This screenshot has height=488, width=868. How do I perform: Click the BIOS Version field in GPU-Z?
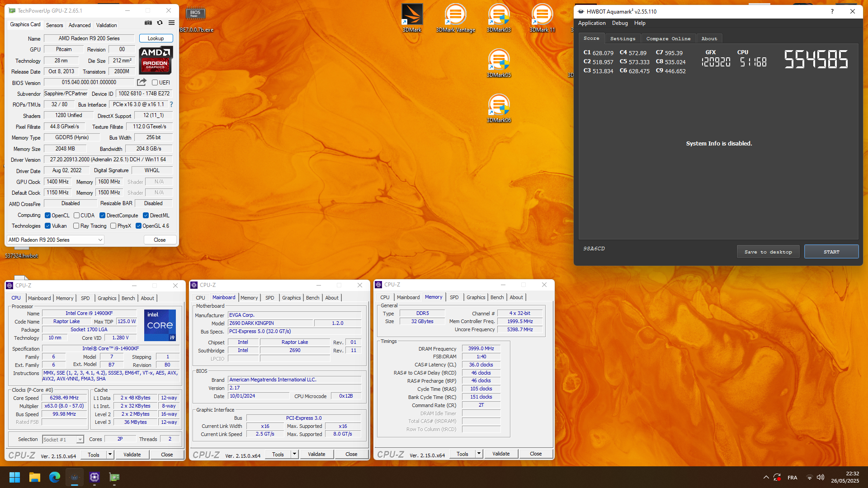[x=89, y=82]
